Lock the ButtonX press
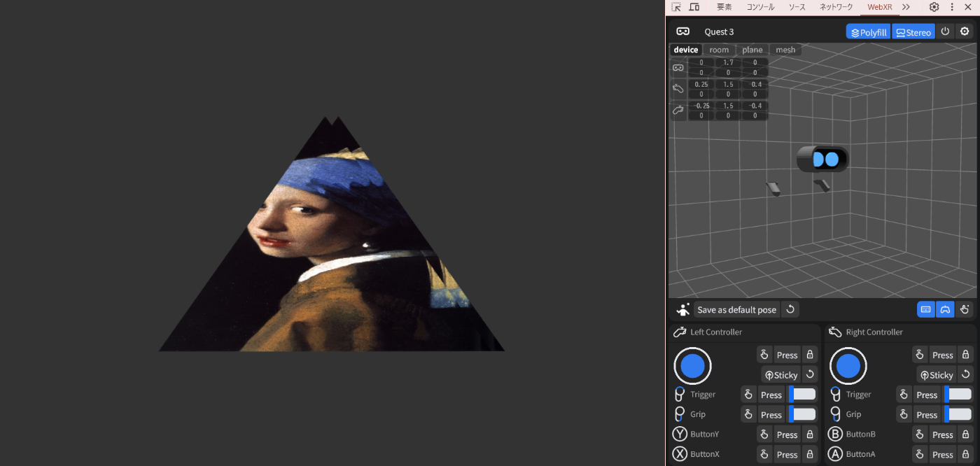This screenshot has width=980, height=466. pos(810,454)
